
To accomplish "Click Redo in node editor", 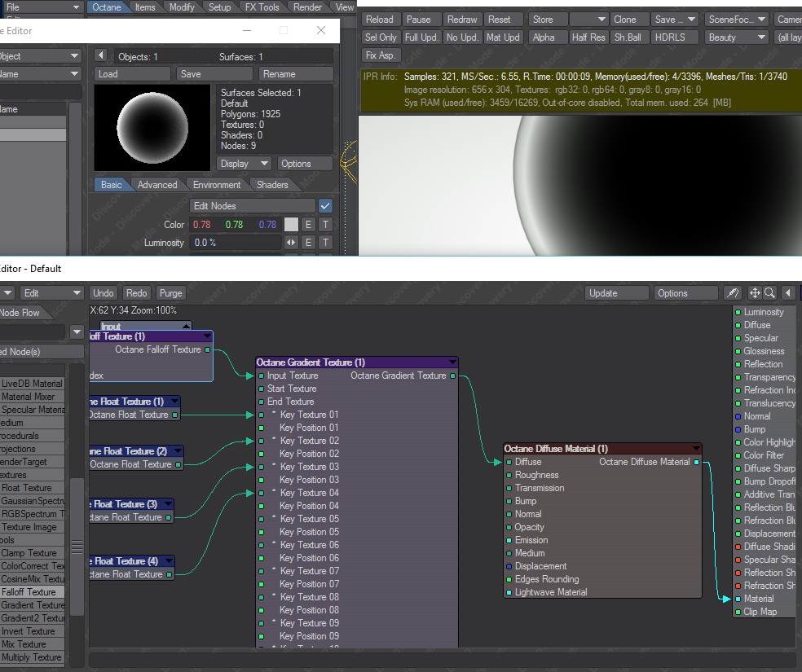I will coord(137,293).
